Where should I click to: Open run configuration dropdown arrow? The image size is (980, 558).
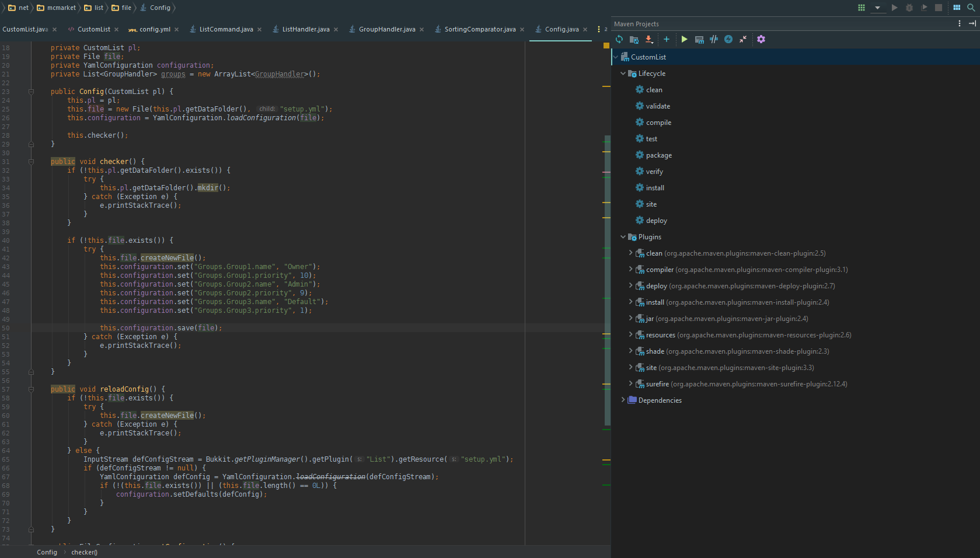coord(877,8)
